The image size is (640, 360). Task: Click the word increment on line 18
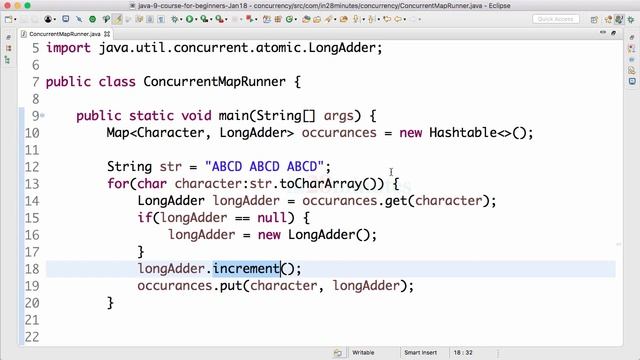pos(246,269)
